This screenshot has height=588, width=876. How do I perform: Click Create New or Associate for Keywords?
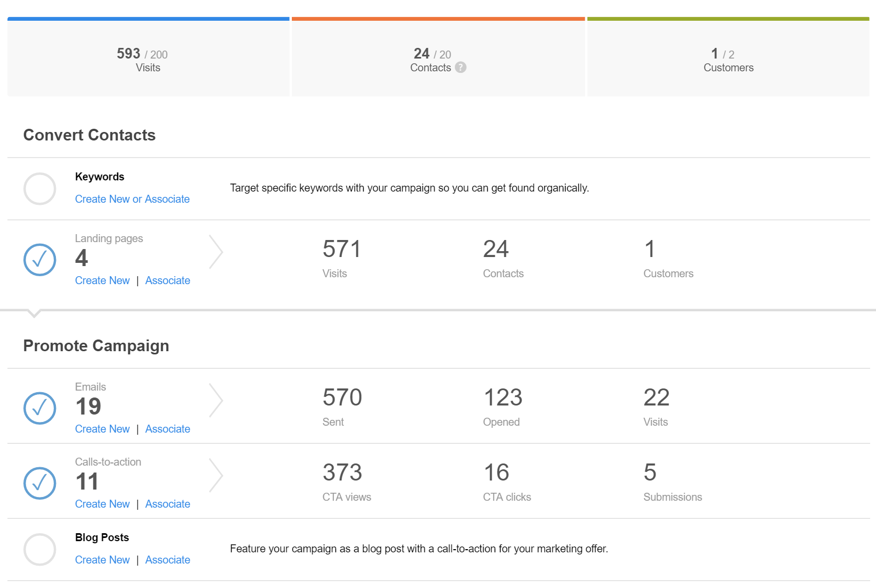coord(133,199)
